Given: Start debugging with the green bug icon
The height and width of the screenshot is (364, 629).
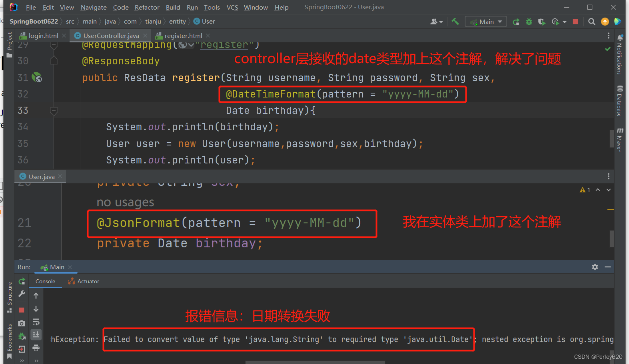Looking at the screenshot, I should click(529, 22).
